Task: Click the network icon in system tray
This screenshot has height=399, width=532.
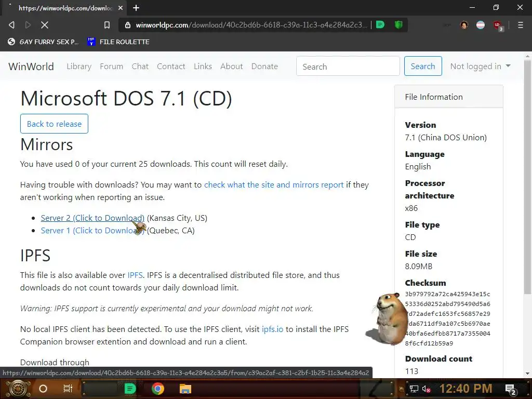Action: pyautogui.click(x=414, y=389)
